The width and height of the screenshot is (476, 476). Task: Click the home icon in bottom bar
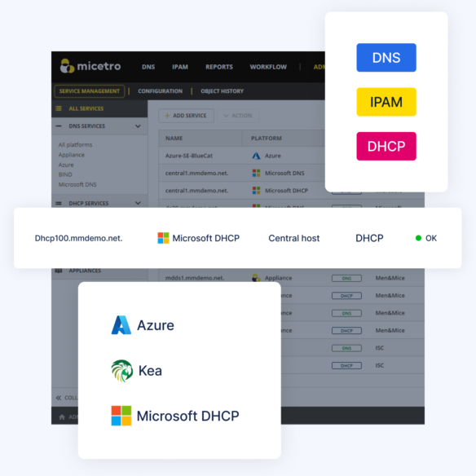(x=62, y=416)
